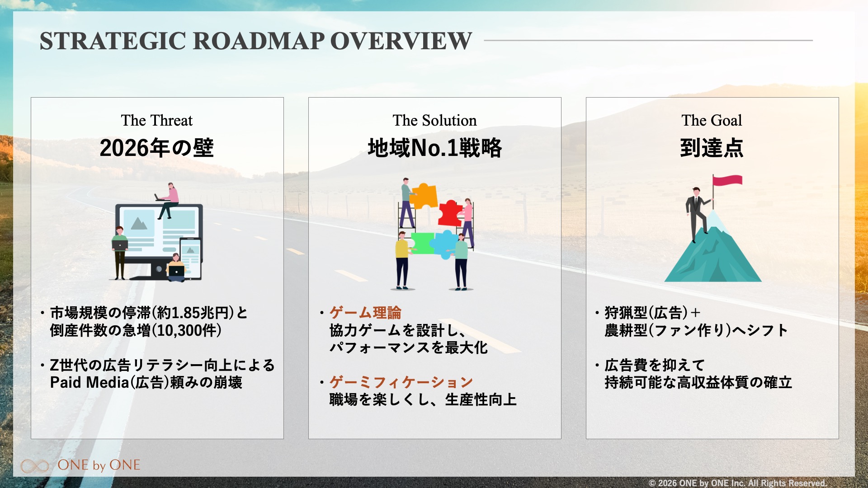868x488 pixels.
Task: Select the '2026年の壁' heading
Action: (x=157, y=148)
